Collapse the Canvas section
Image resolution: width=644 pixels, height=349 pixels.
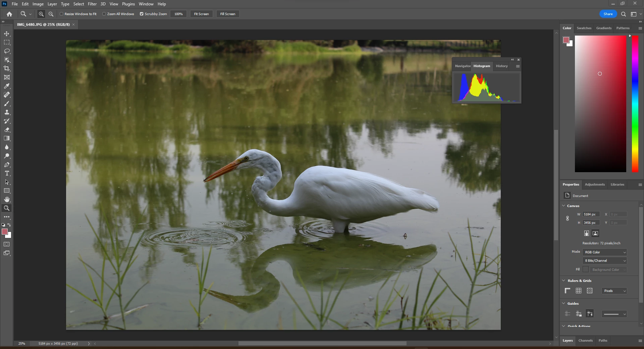coord(564,206)
